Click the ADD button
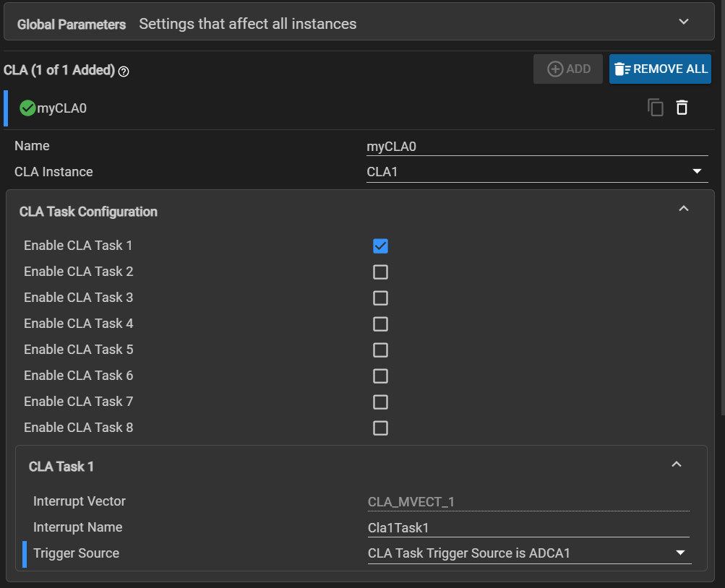Screen dimensions: 725x588 coord(569,69)
